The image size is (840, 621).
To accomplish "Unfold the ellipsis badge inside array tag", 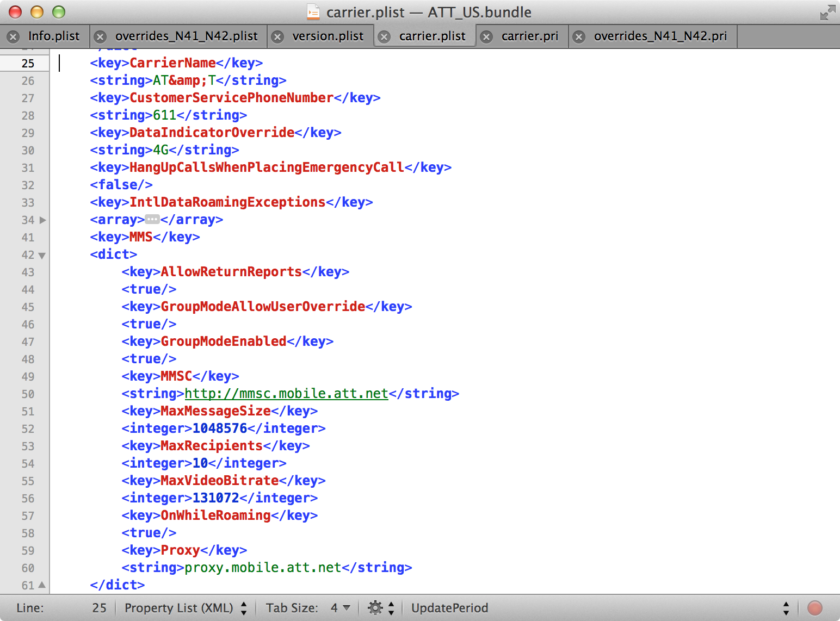I will click(152, 220).
